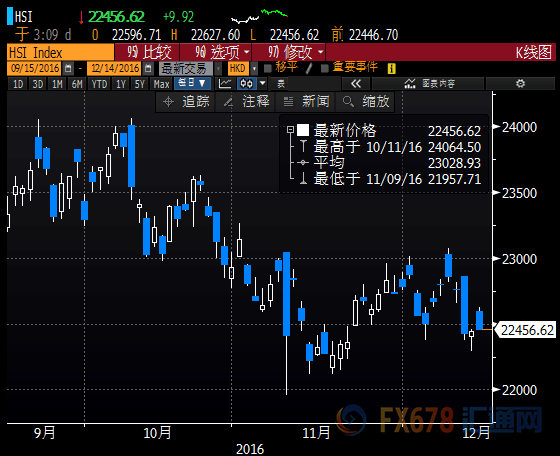Click the white 最新价格 color swatch
Image resolution: width=560 pixels, height=456 pixels.
click(x=303, y=130)
